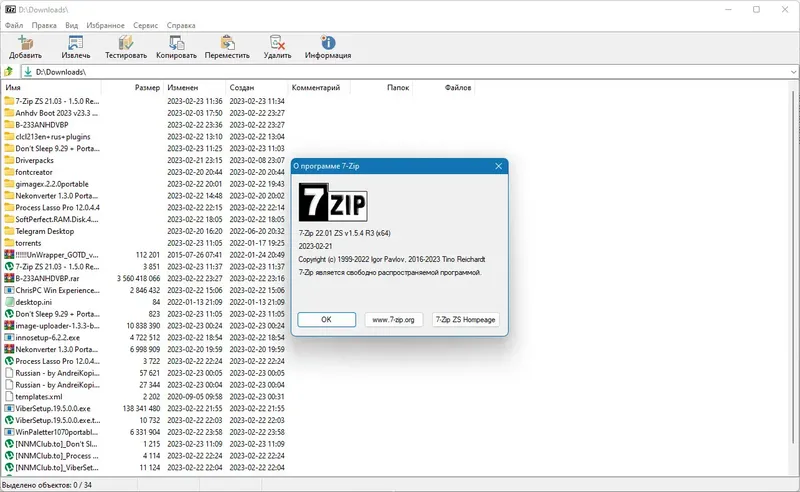The height and width of the screenshot is (492, 800).
Task: Click the vertical scrollbar of the file list
Action: point(793,267)
